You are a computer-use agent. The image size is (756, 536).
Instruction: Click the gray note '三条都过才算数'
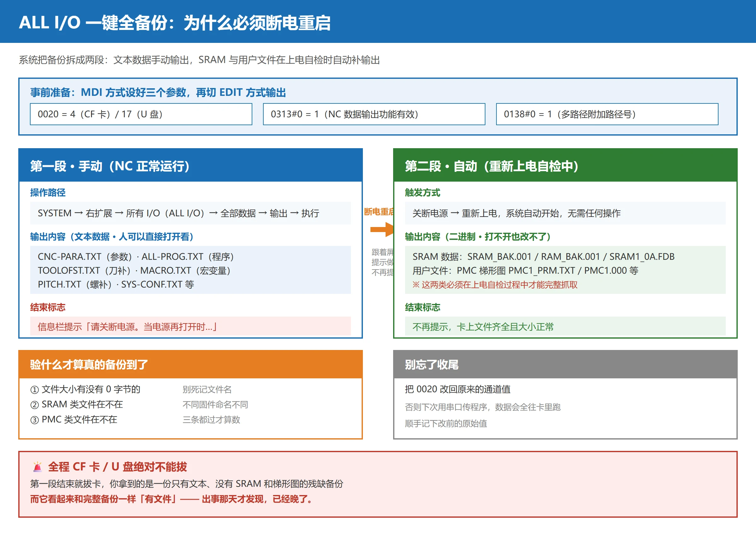(x=211, y=420)
